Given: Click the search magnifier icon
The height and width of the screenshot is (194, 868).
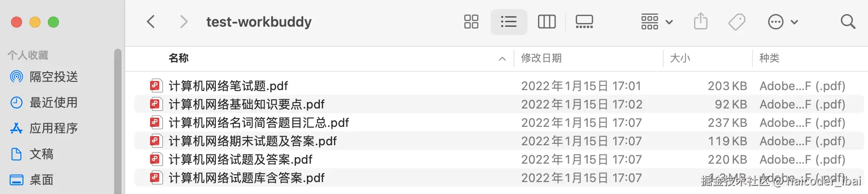Looking at the screenshot, I should click(848, 22).
